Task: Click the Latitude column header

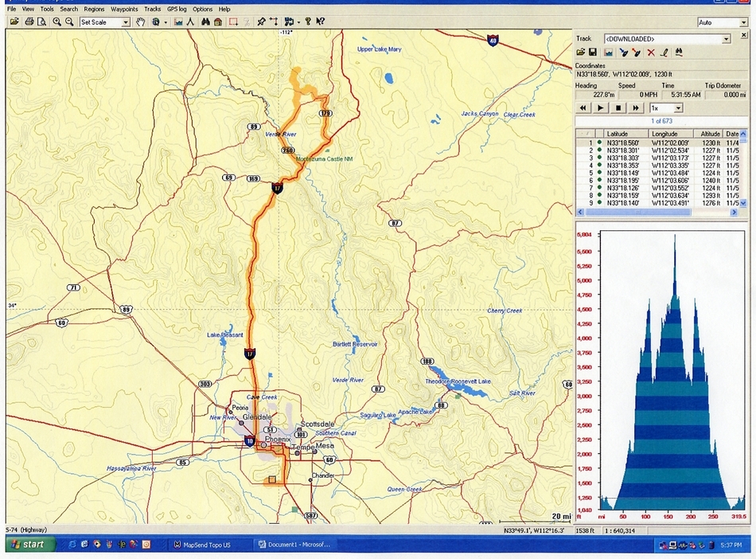Action: point(625,134)
